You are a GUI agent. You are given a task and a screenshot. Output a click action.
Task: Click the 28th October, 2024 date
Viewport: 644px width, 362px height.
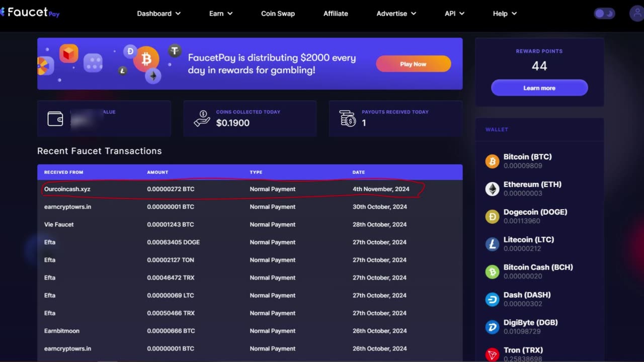coord(380,224)
